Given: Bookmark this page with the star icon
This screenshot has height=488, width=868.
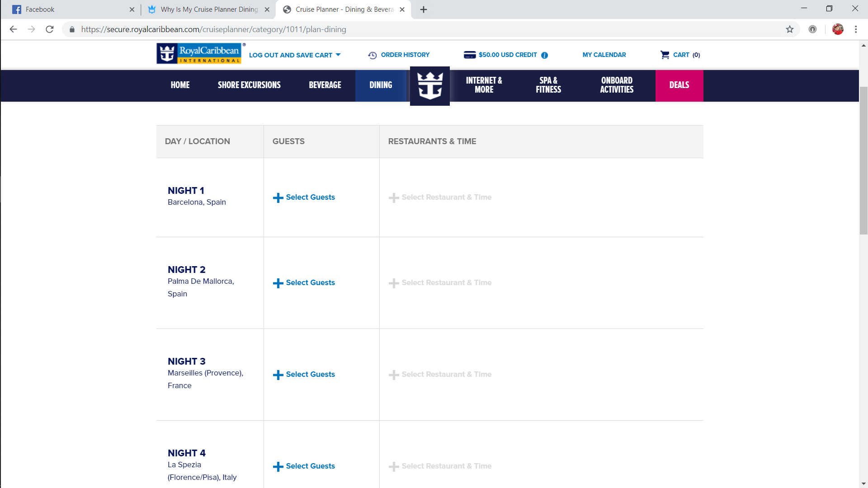Looking at the screenshot, I should pos(789,29).
